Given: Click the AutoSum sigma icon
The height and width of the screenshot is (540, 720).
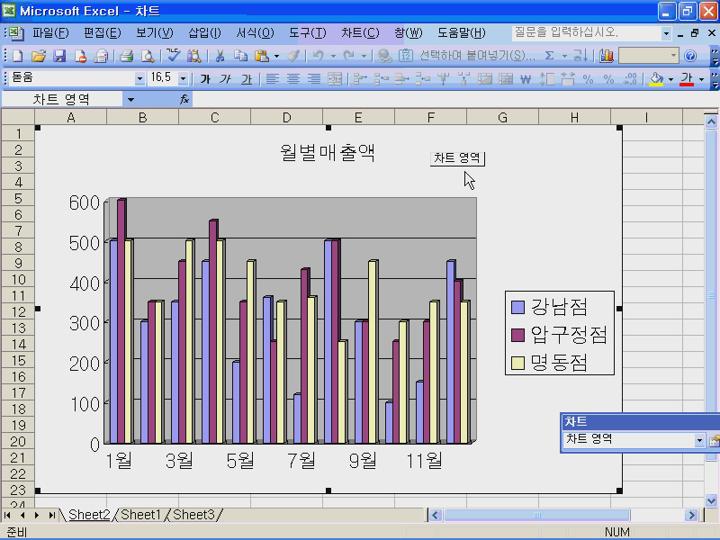Looking at the screenshot, I should pos(549,56).
